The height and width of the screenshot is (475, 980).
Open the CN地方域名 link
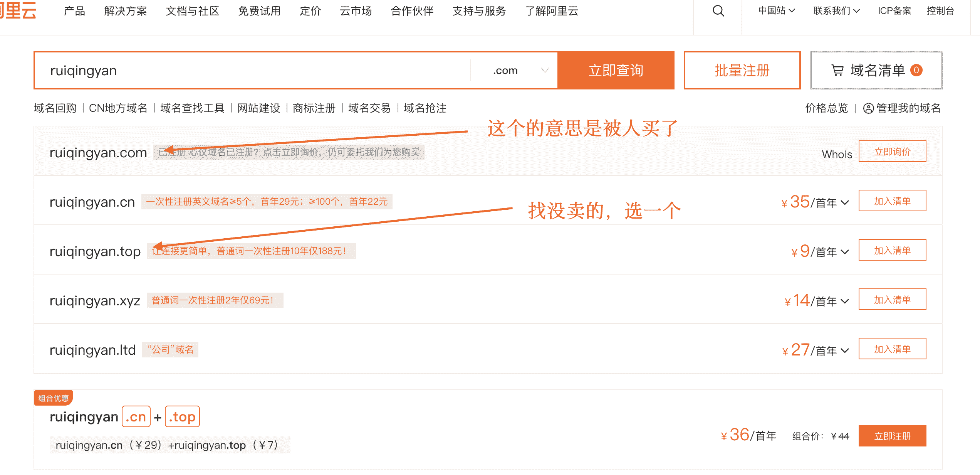[x=118, y=108]
